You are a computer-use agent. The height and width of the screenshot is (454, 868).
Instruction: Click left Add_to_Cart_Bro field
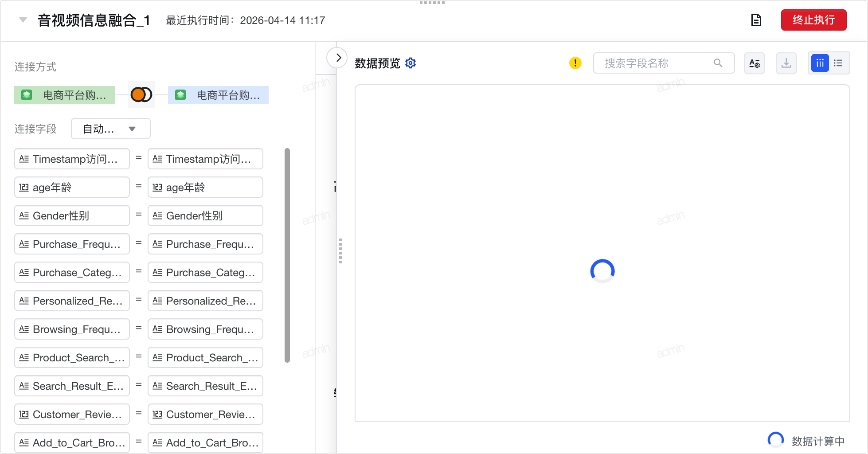tap(72, 442)
